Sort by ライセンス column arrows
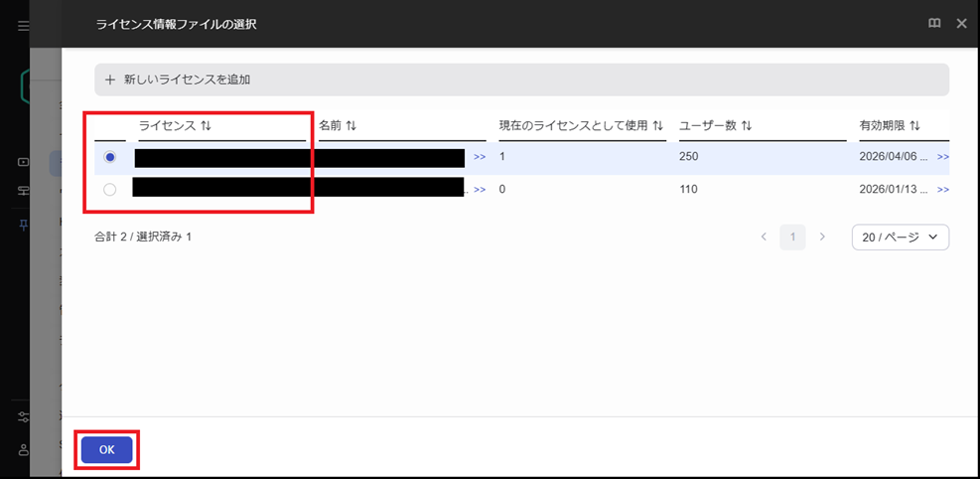The image size is (980, 479). pos(207,125)
